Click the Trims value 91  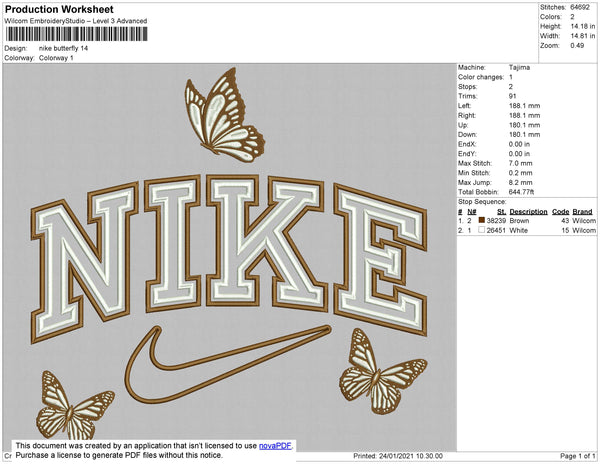pyautogui.click(x=512, y=96)
